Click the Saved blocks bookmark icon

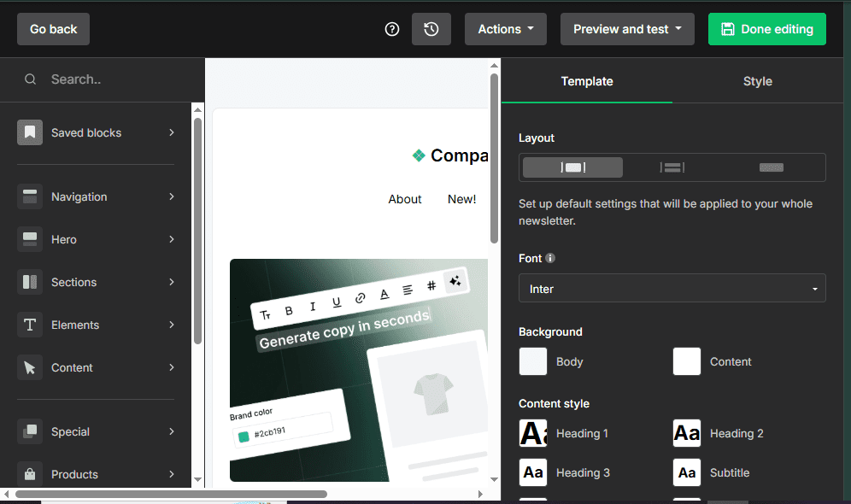coord(30,132)
